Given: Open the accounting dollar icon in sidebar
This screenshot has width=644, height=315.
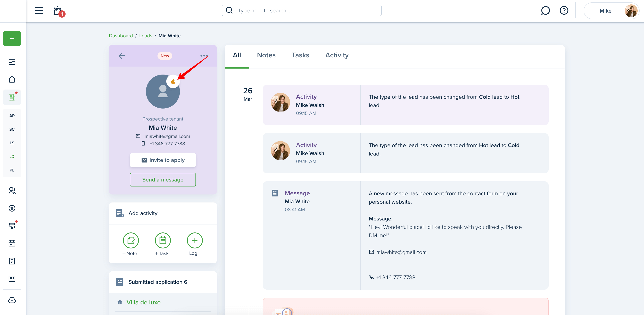Looking at the screenshot, I should pos(12,208).
